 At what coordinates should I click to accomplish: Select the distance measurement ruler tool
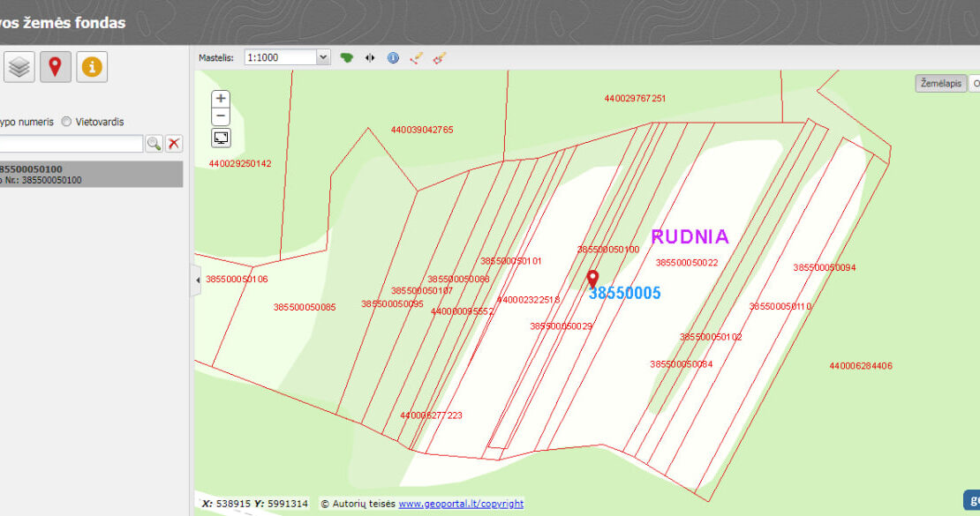tap(416, 57)
